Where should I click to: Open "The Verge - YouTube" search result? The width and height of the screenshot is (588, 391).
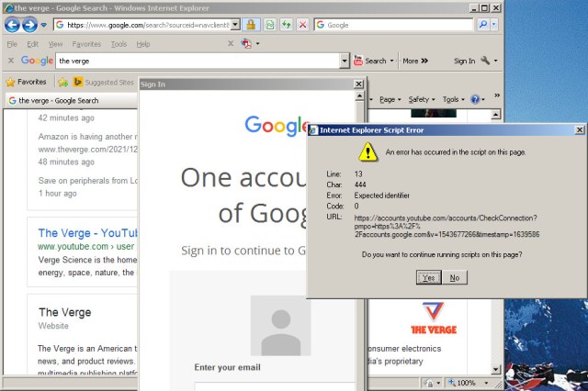(x=88, y=233)
